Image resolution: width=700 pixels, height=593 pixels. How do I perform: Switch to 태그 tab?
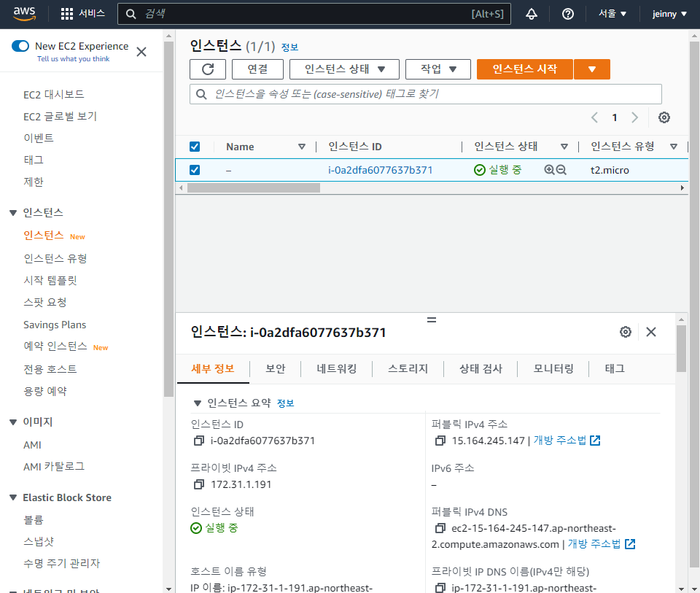pos(615,369)
